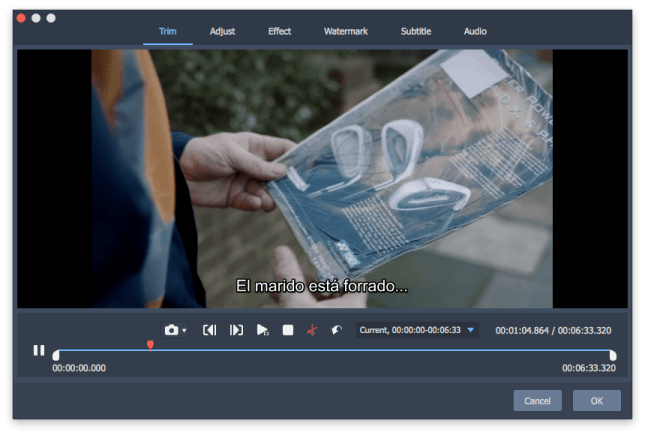Click the red playhead marker on timeline
Viewport: 645px width, 435px height.
(x=150, y=345)
